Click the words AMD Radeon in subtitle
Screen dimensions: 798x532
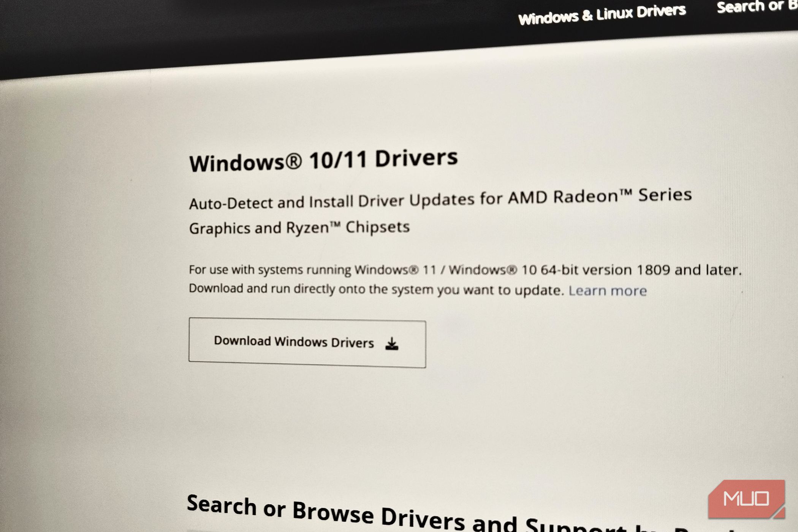(x=563, y=197)
